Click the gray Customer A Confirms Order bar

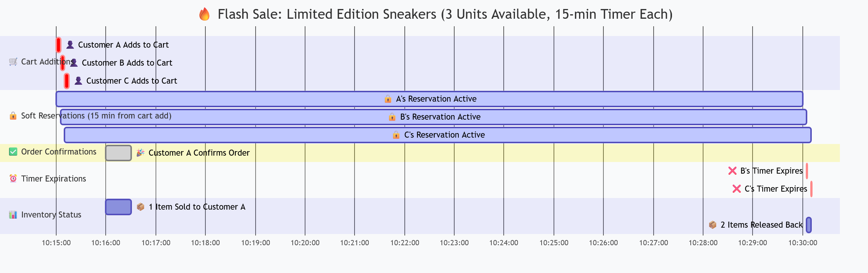coord(118,153)
